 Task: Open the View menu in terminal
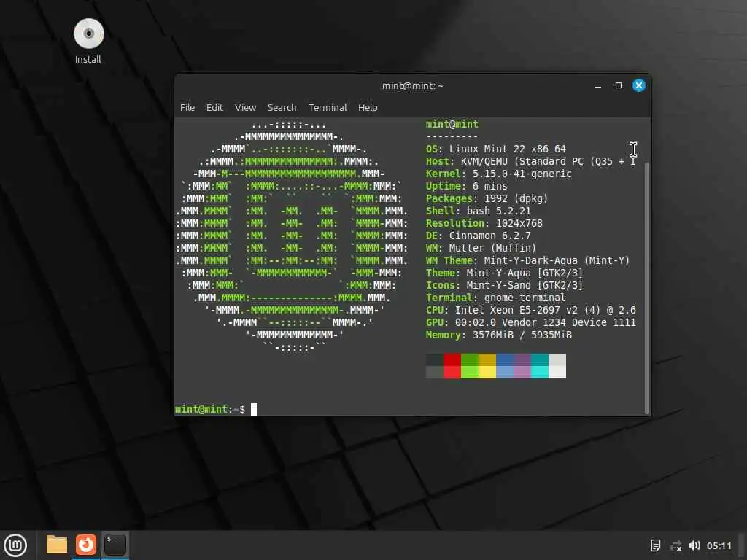[x=245, y=108]
